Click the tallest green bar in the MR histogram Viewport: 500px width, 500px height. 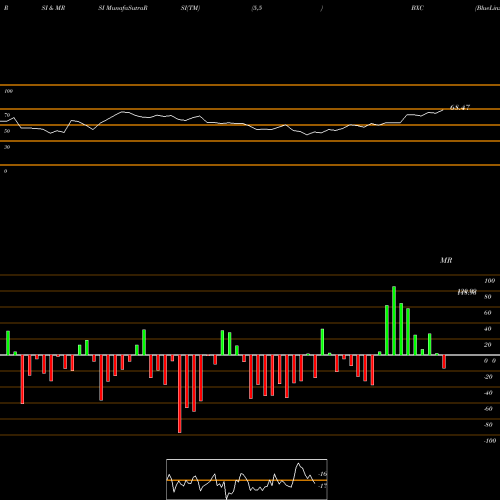pos(394,321)
